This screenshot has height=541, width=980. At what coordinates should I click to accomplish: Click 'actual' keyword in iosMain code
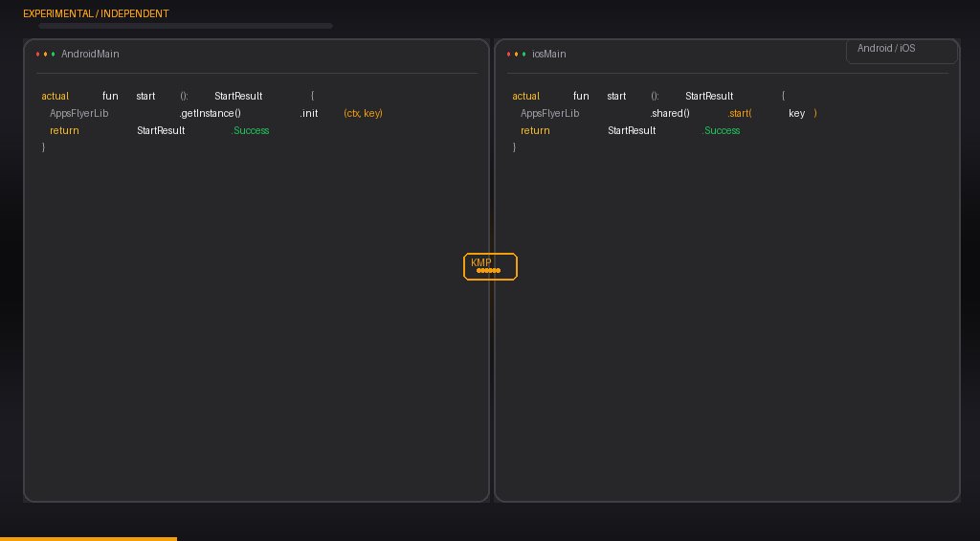pos(525,97)
